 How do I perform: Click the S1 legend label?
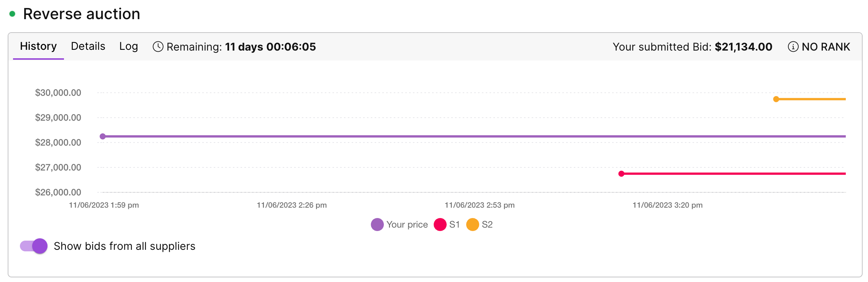click(x=454, y=225)
